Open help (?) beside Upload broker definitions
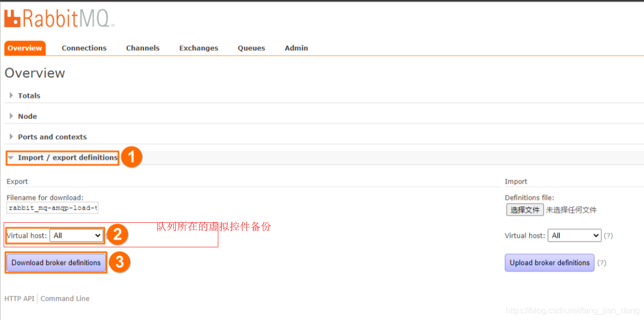Image resolution: width=644 pixels, height=320 pixels. coord(602,262)
